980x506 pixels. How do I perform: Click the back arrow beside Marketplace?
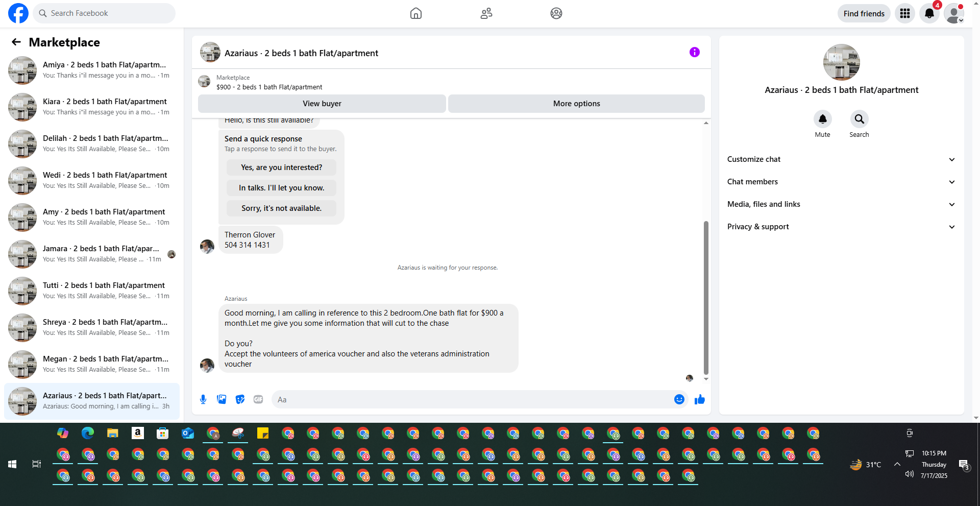(16, 42)
